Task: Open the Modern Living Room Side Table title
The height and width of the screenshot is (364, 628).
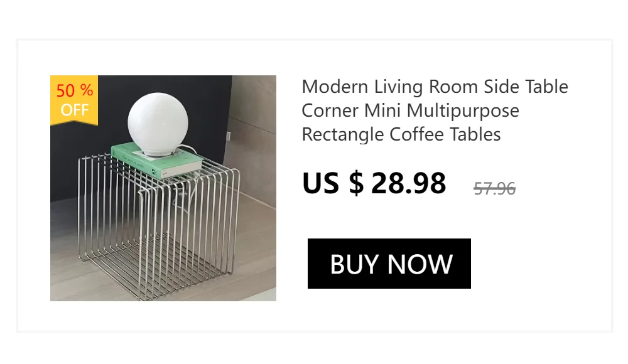Action: tap(435, 110)
